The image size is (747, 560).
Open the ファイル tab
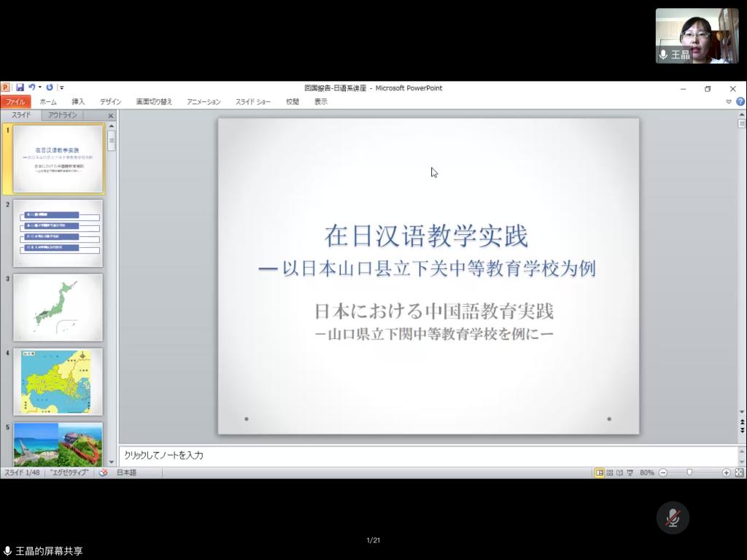[x=15, y=102]
